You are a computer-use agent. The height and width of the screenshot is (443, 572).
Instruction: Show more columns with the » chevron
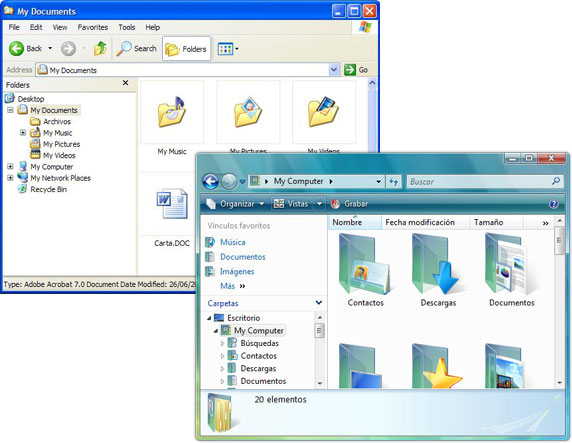tap(545, 223)
